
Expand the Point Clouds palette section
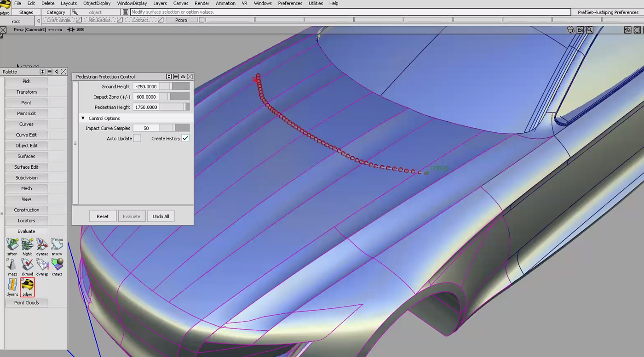click(26, 303)
